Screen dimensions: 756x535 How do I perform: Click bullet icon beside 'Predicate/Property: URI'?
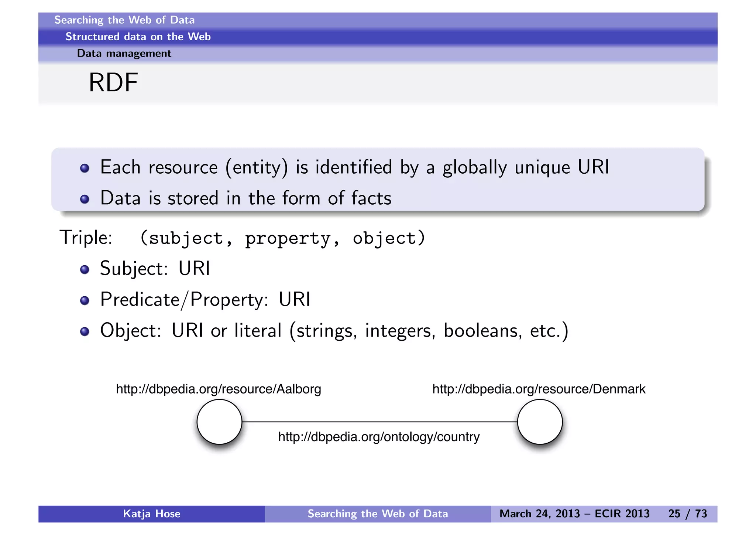(85, 300)
